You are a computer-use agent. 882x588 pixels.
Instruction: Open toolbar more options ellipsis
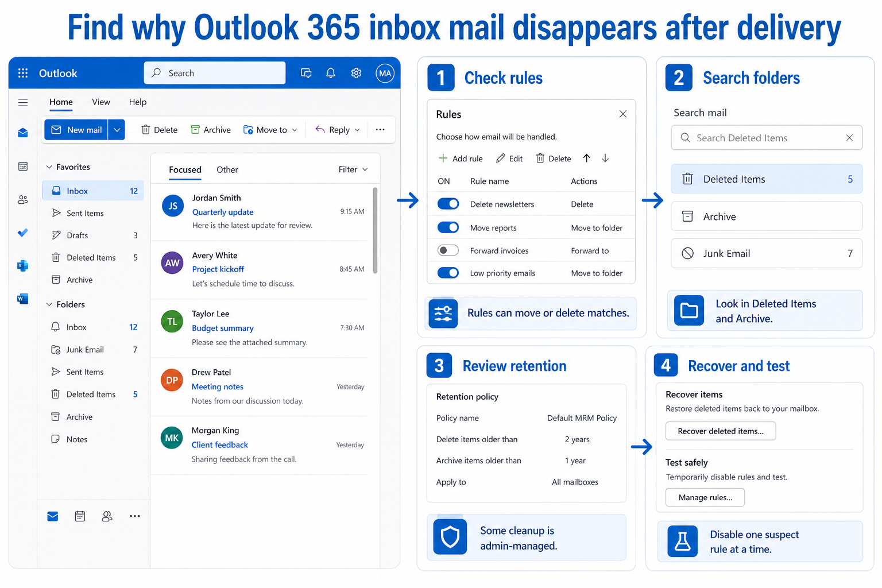pyautogui.click(x=380, y=130)
